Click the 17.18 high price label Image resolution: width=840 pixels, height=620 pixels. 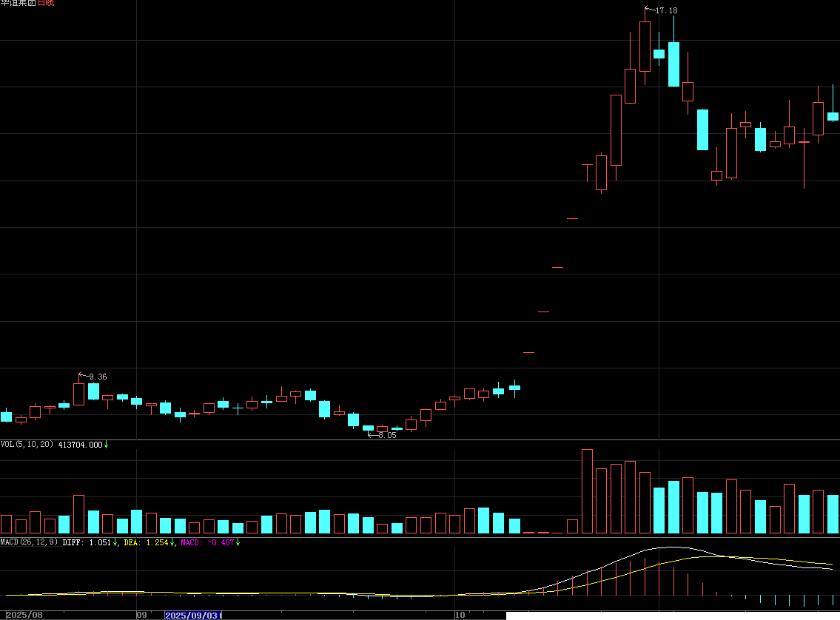(666, 10)
